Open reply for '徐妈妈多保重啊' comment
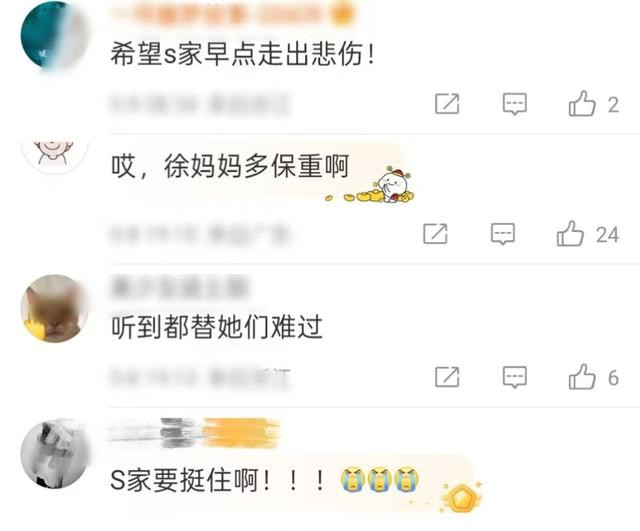This screenshot has height=531, width=640. 503,234
